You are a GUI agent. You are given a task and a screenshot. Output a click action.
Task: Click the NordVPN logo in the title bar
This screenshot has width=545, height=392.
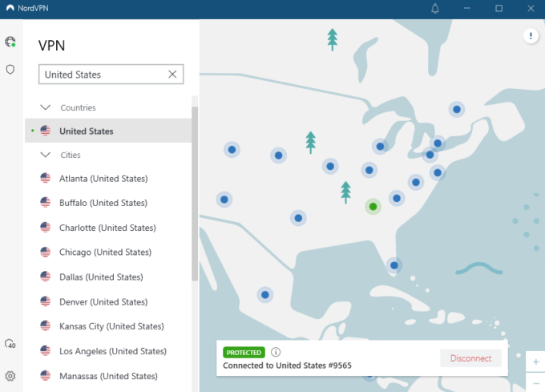click(10, 8)
